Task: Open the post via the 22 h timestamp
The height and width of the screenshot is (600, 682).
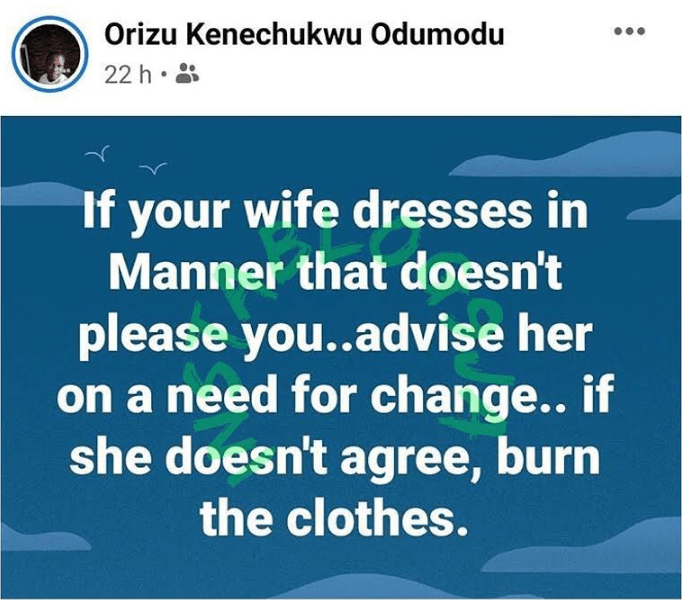Action: point(128,75)
